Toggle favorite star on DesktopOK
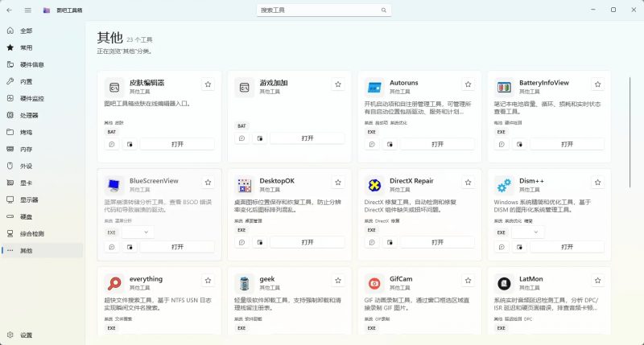Viewport: 644px width, 345px height. point(338,182)
